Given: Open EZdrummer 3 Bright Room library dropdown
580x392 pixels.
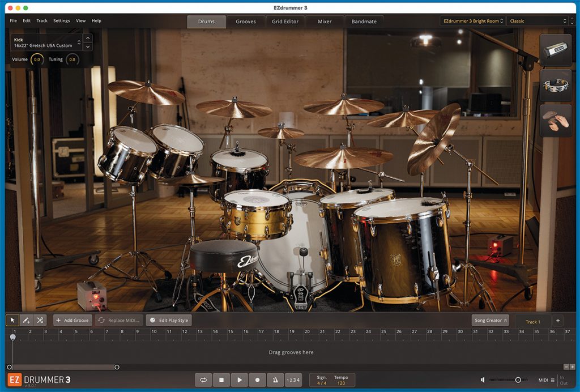Looking at the screenshot, I should [473, 21].
